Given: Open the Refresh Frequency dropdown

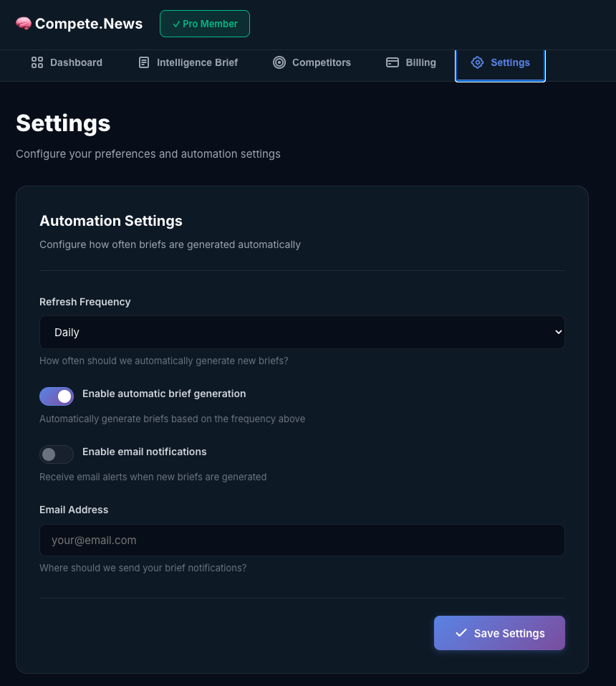Looking at the screenshot, I should pyautogui.click(x=302, y=332).
